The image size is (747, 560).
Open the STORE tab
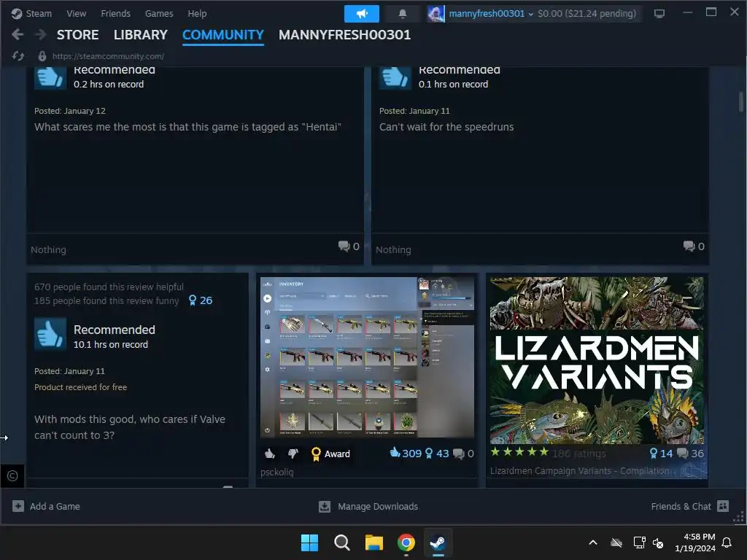(77, 35)
